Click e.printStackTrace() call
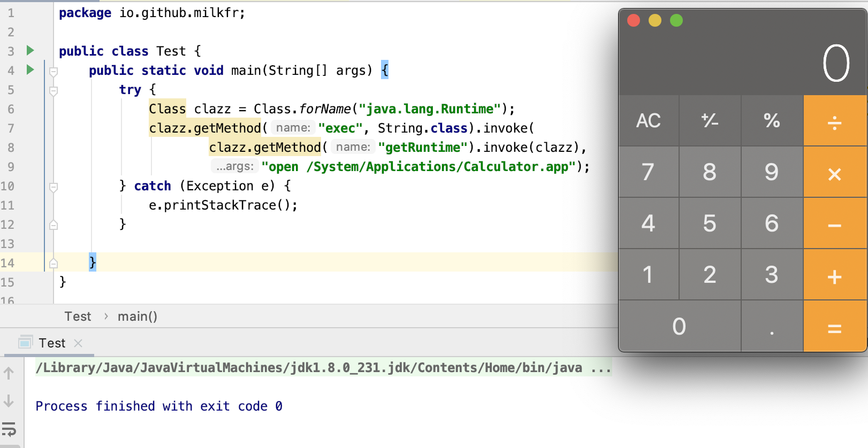Viewport: 868px width, 448px height. click(223, 205)
